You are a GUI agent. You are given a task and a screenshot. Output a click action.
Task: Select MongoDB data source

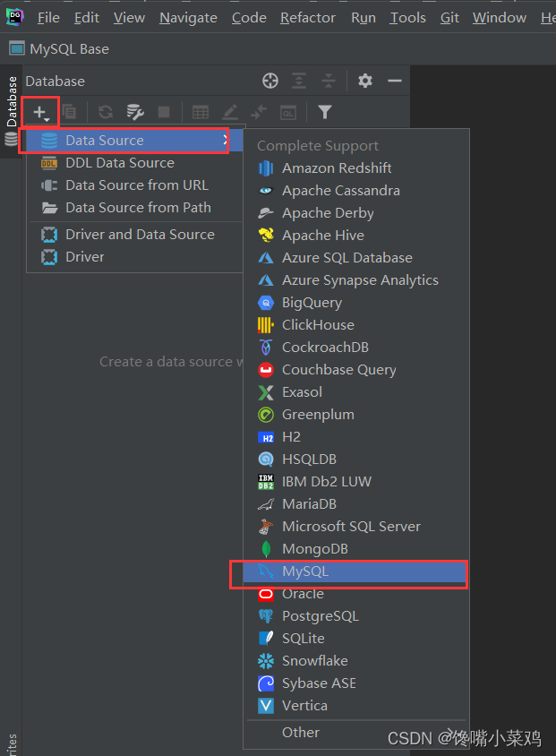click(356, 549)
